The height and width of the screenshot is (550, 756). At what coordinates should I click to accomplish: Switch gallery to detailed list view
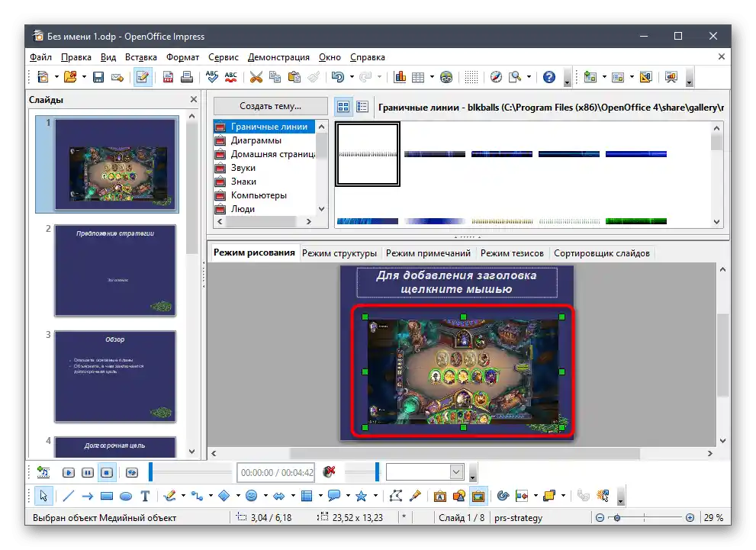coord(362,107)
